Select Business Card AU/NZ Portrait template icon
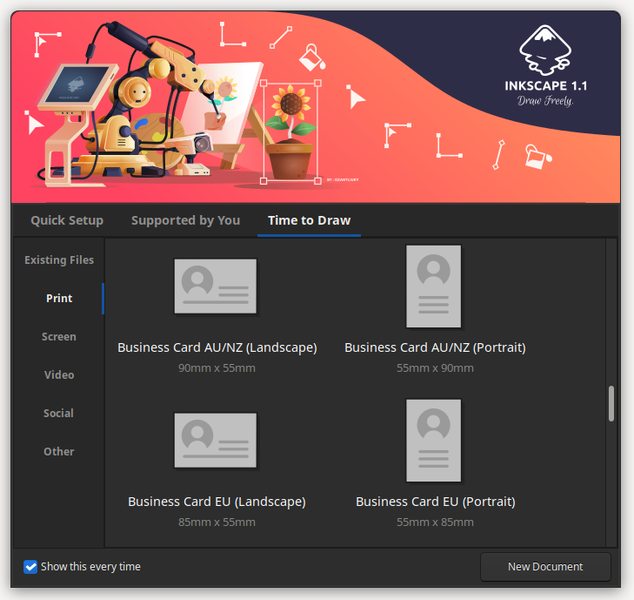Image resolution: width=634 pixels, height=600 pixels. [x=433, y=287]
